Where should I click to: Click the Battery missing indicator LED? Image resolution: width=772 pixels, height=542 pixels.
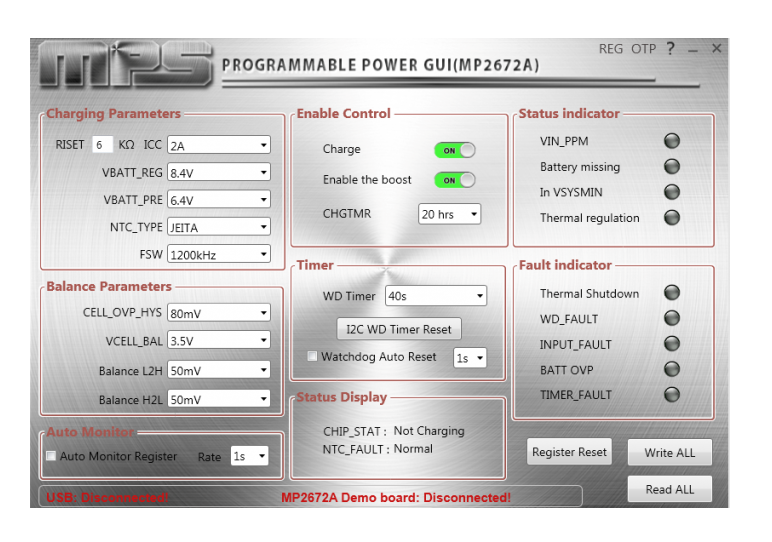672,166
